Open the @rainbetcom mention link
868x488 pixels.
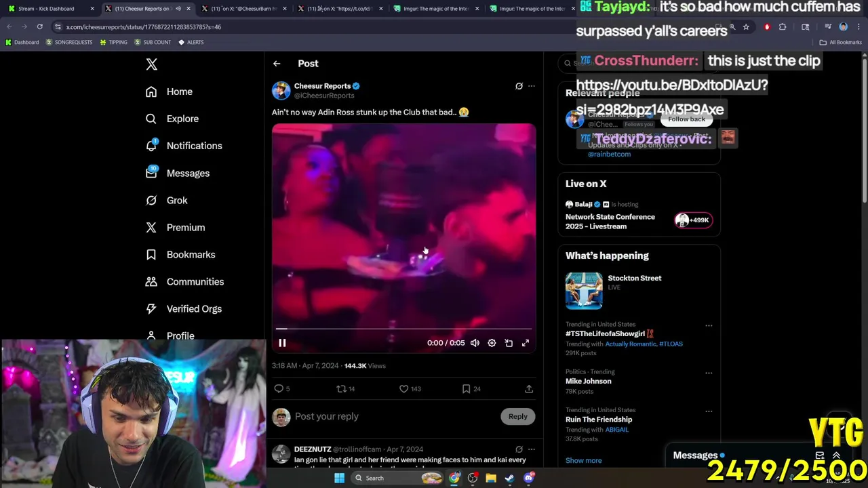[x=609, y=155]
